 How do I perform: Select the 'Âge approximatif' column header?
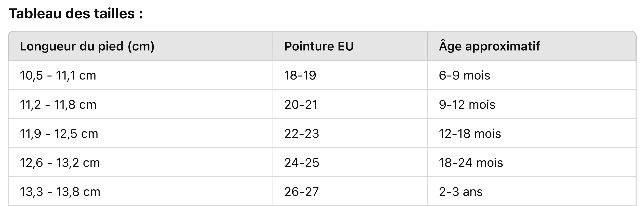pyautogui.click(x=532, y=46)
